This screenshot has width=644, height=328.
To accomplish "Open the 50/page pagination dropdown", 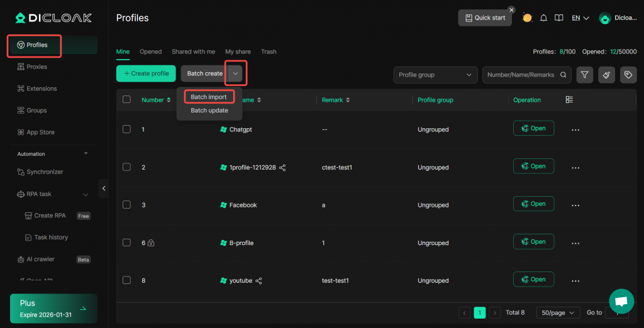I will (x=558, y=312).
